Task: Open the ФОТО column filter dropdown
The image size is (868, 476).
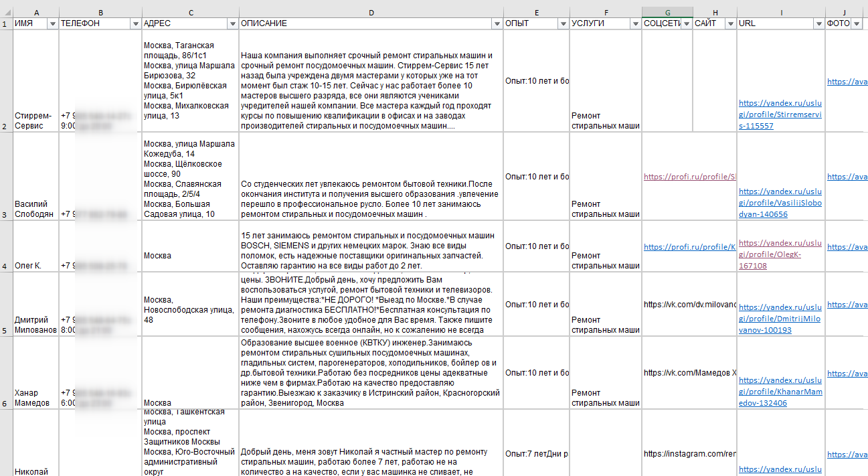Action: coord(857,23)
